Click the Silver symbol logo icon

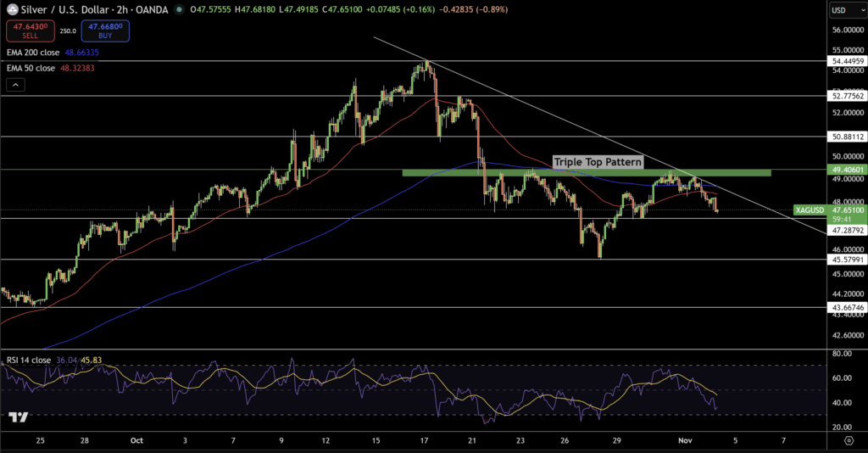click(x=13, y=10)
